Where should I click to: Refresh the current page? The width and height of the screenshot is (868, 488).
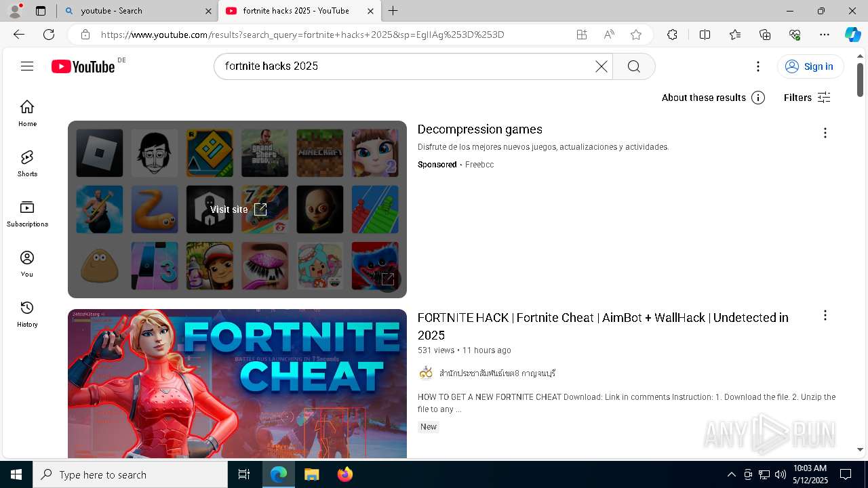pos(49,35)
